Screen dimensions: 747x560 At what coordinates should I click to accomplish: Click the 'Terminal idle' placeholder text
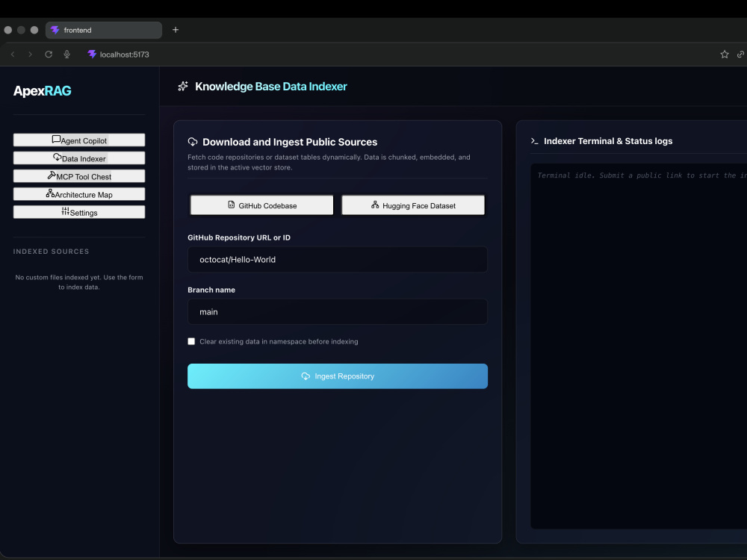pyautogui.click(x=642, y=175)
